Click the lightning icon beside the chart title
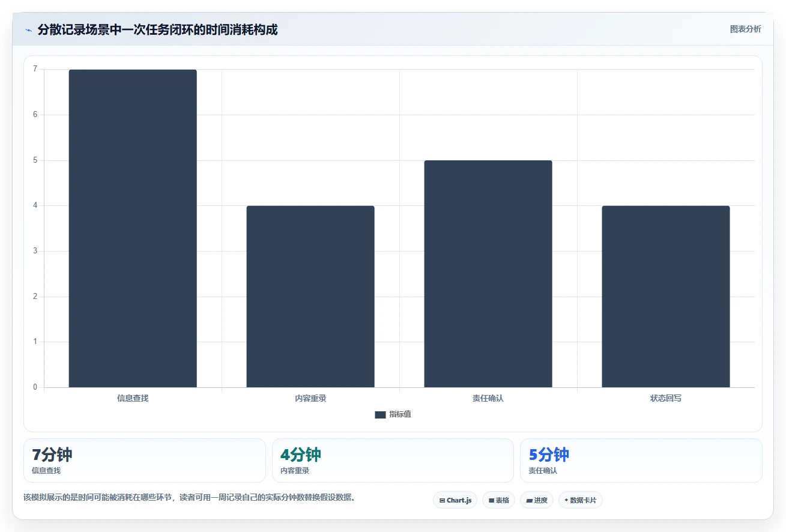This screenshot has height=532, width=786. pyautogui.click(x=29, y=30)
